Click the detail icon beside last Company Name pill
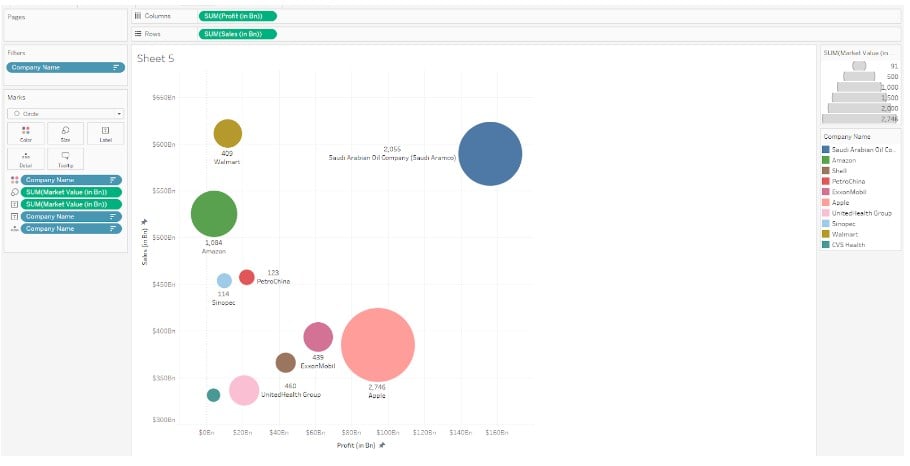The image size is (910, 466). pyautogui.click(x=15, y=229)
